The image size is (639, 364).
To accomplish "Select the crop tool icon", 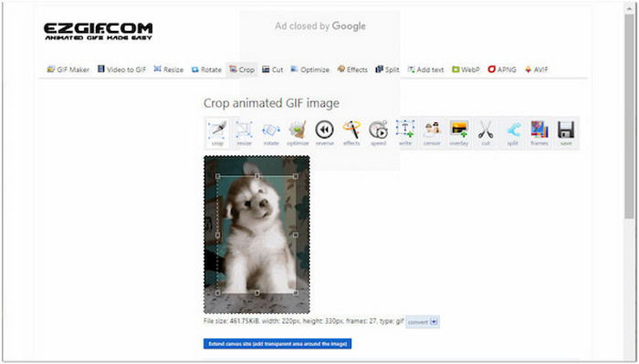I will (217, 133).
